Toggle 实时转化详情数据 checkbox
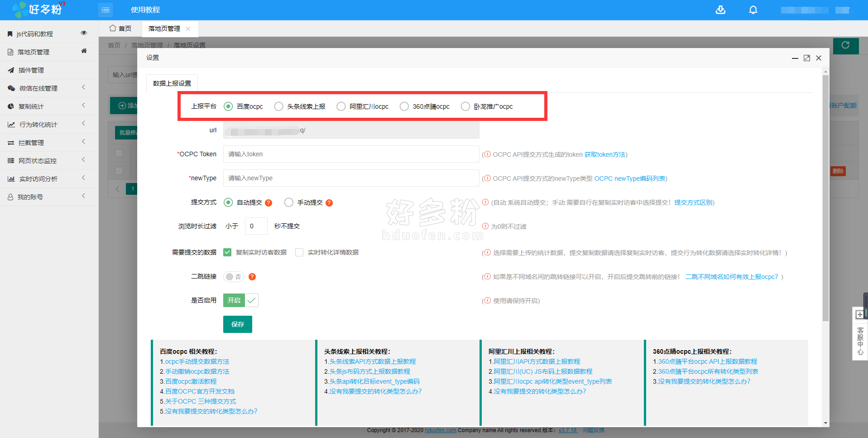The width and height of the screenshot is (868, 438). coord(299,252)
